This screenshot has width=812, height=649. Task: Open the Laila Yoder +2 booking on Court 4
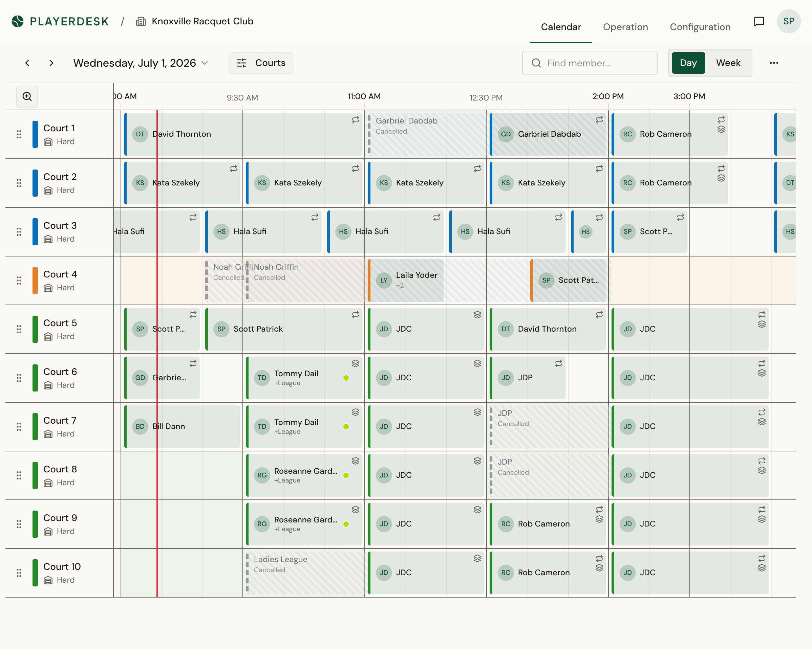[x=405, y=281]
